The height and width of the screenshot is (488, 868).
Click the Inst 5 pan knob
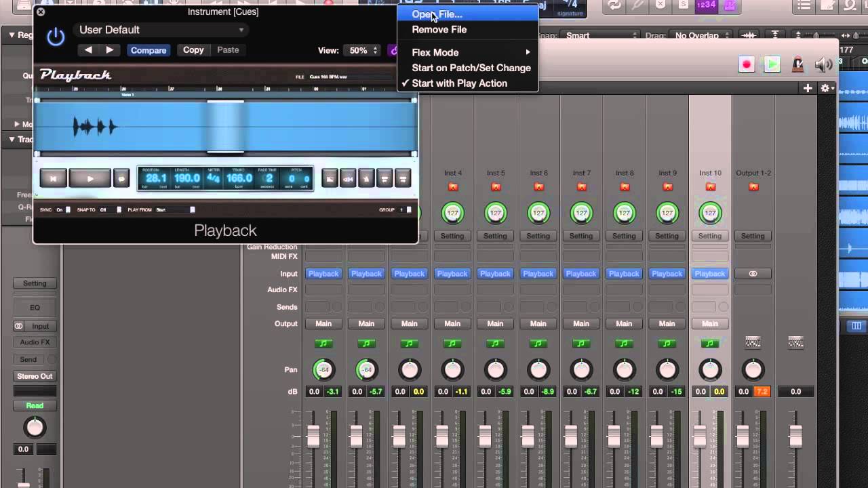[x=496, y=370]
